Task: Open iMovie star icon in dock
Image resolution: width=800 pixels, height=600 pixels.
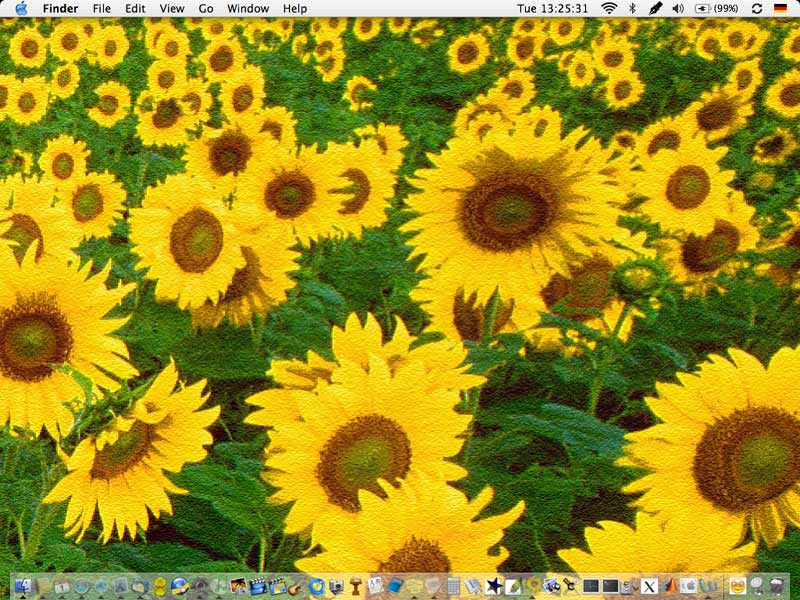Action: point(492,586)
